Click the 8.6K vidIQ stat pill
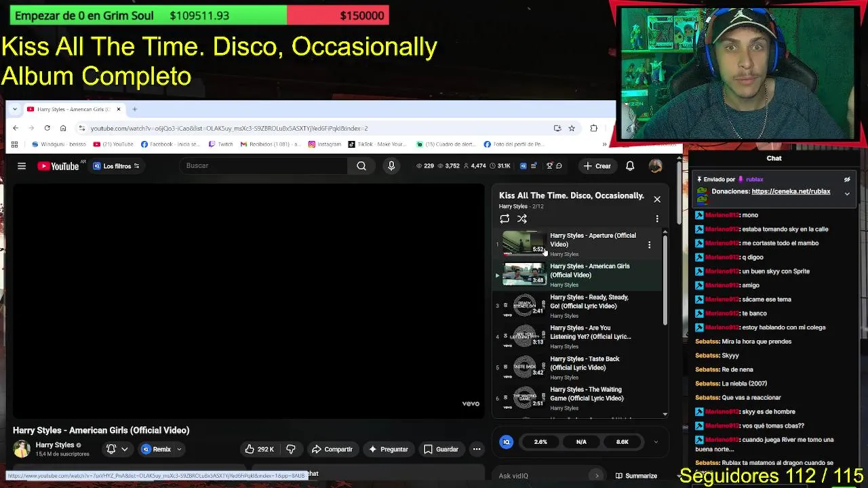The height and width of the screenshot is (488, 868). pos(622,442)
